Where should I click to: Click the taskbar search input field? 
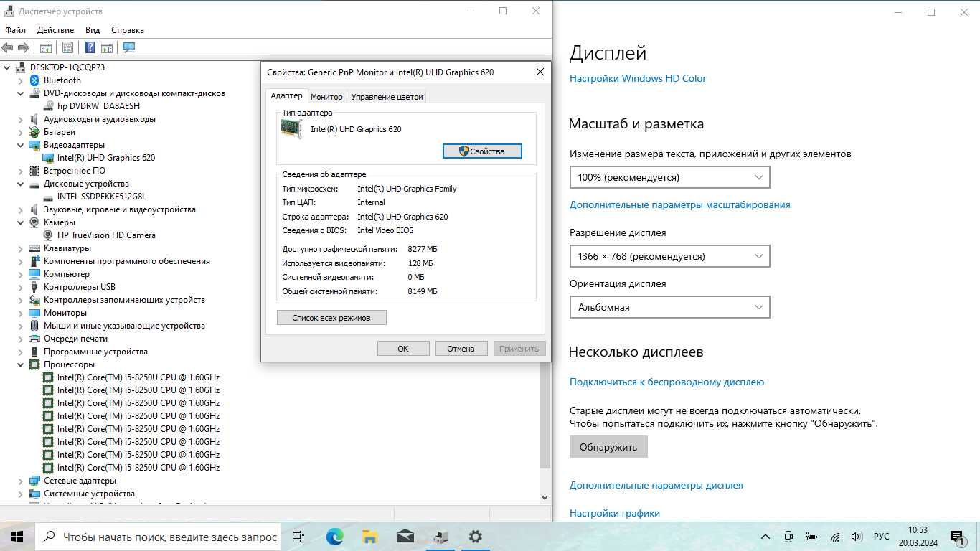(x=157, y=537)
